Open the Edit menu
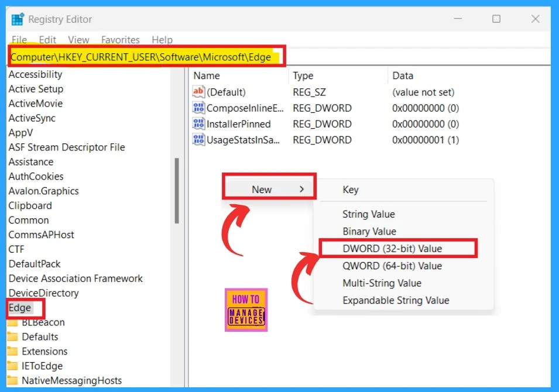This screenshot has height=392, width=559. [x=47, y=40]
